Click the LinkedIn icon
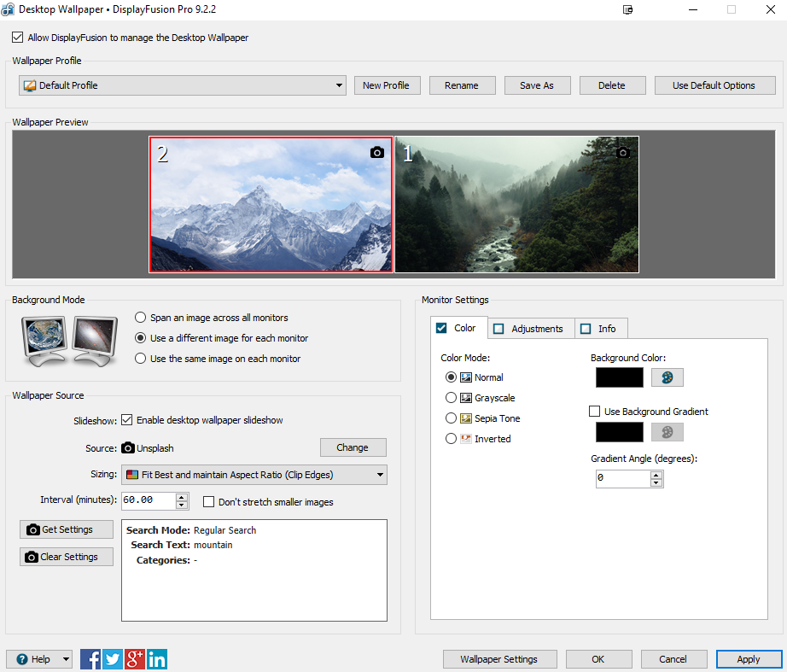The image size is (787, 672). point(157,659)
